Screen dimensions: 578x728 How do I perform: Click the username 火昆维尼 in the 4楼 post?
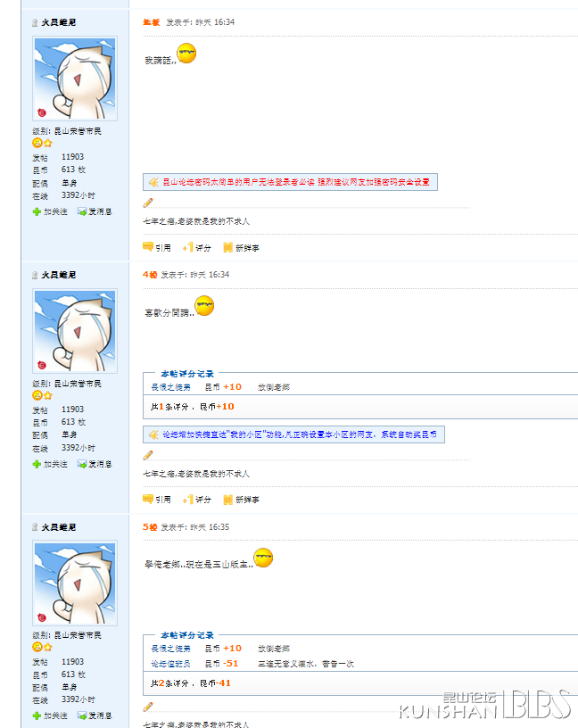[59, 275]
